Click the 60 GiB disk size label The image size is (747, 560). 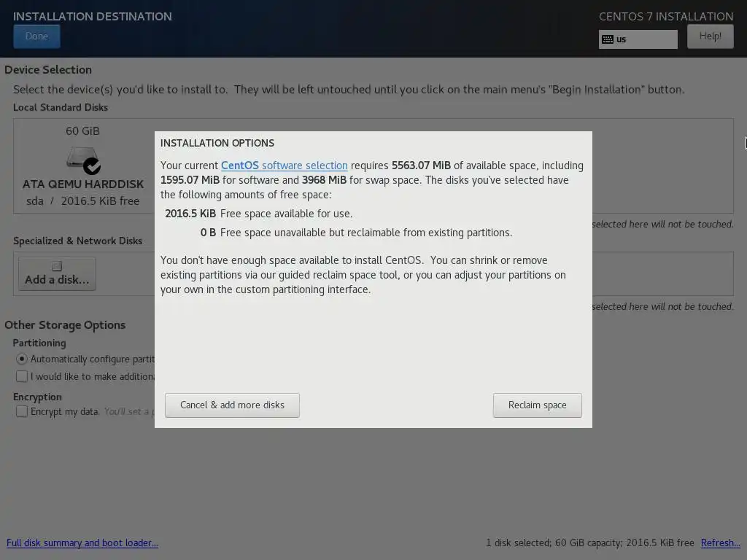pyautogui.click(x=83, y=131)
